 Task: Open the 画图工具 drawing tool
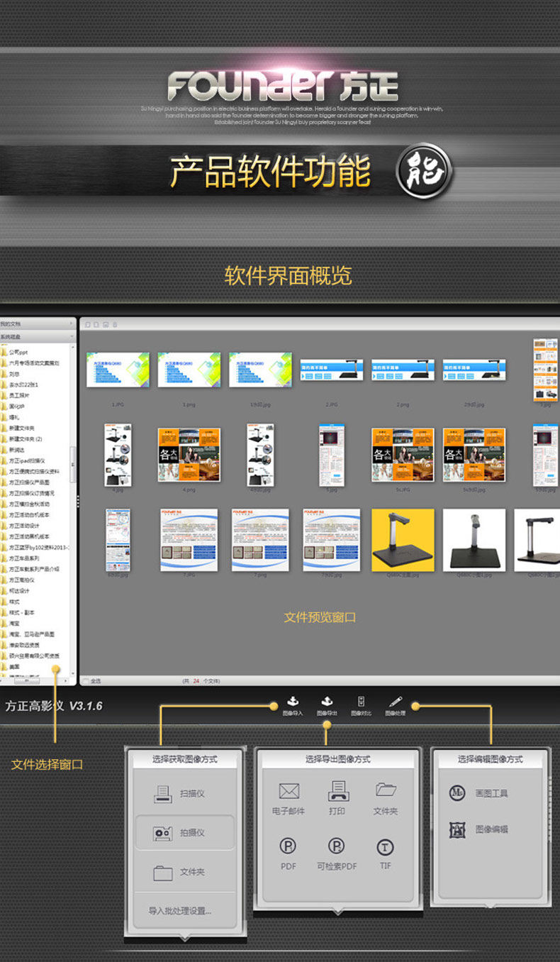[478, 793]
